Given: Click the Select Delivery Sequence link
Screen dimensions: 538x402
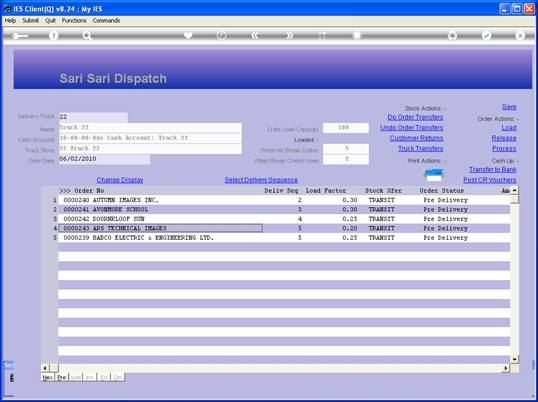Looking at the screenshot, I should click(261, 180).
